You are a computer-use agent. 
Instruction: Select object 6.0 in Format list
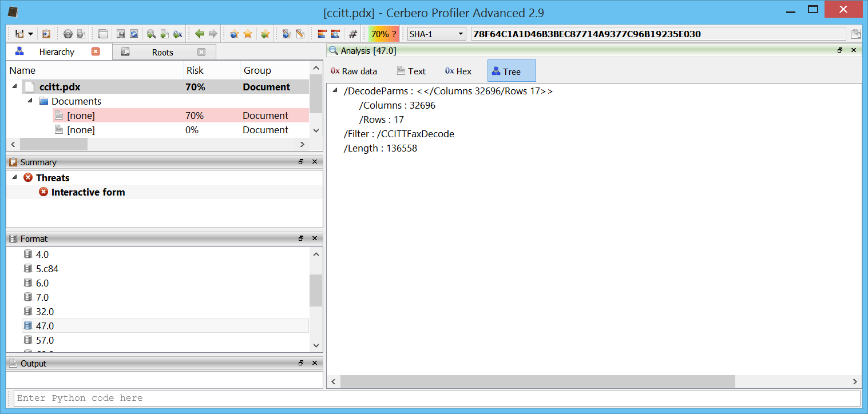pyautogui.click(x=42, y=283)
